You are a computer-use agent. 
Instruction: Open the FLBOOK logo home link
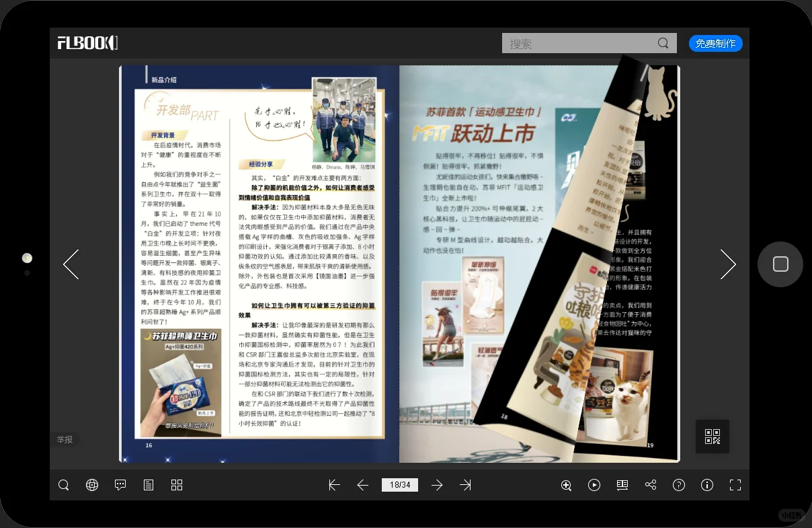(87, 43)
